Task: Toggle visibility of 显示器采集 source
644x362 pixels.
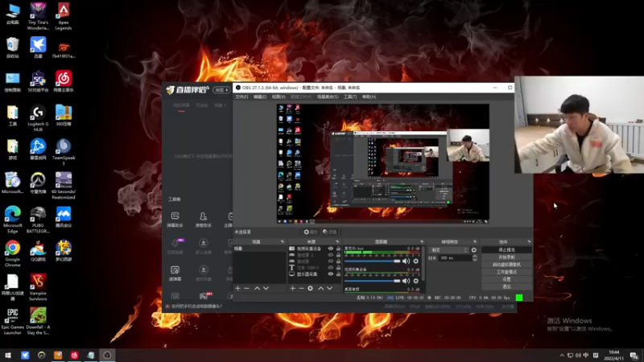Action: (330, 274)
